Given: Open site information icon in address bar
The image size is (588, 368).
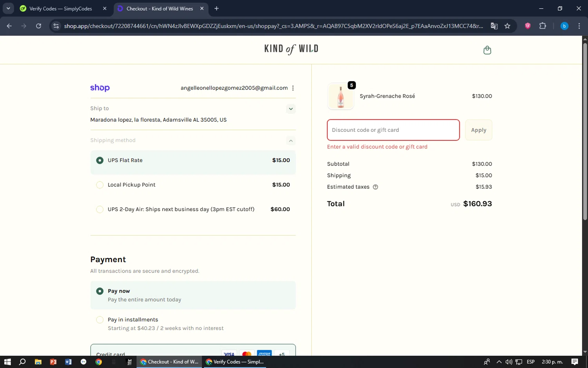Looking at the screenshot, I should [56, 26].
